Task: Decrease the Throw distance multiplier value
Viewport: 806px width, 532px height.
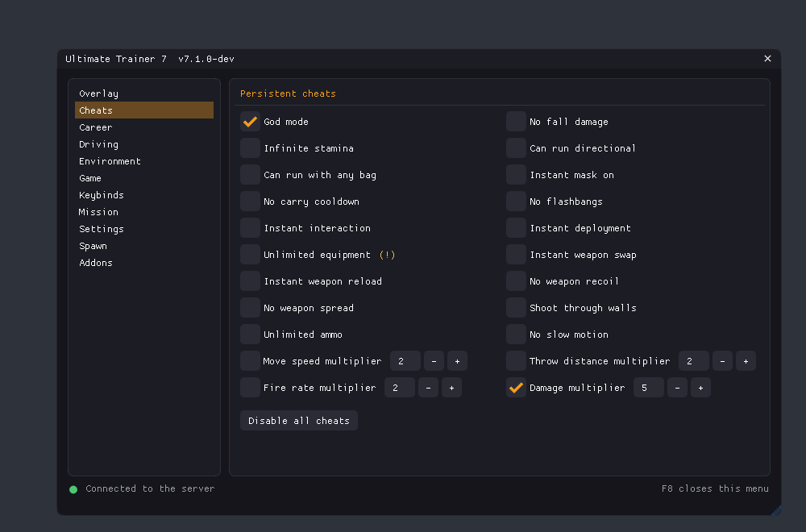Action: pos(722,361)
